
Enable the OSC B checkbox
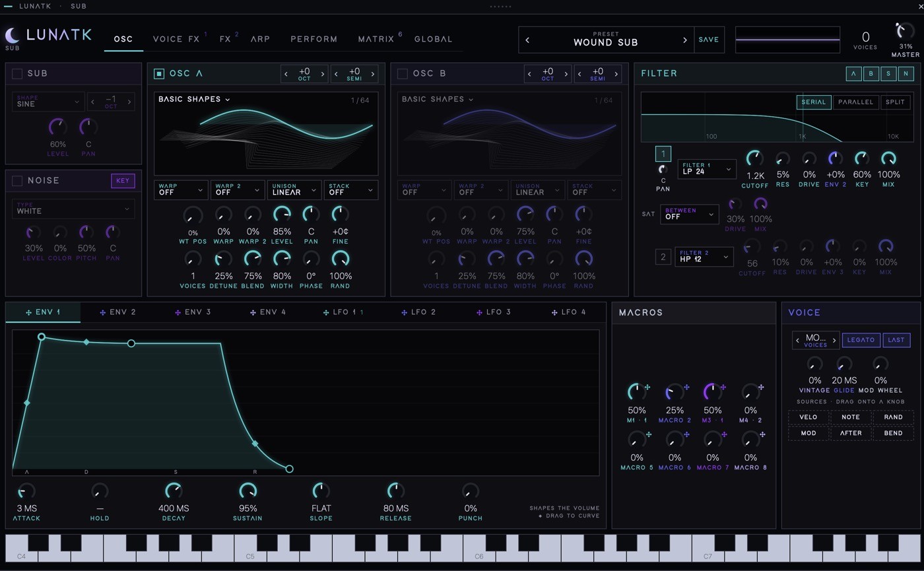pos(402,74)
